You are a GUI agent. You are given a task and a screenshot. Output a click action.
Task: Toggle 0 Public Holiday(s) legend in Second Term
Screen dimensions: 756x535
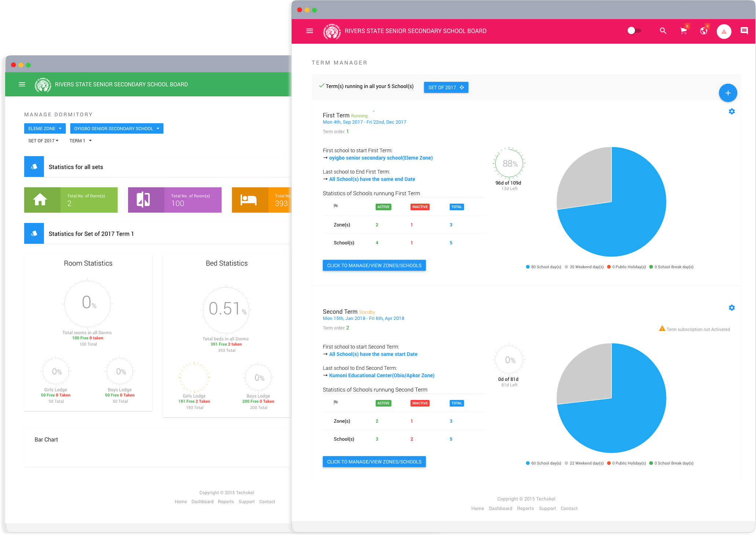tap(626, 463)
